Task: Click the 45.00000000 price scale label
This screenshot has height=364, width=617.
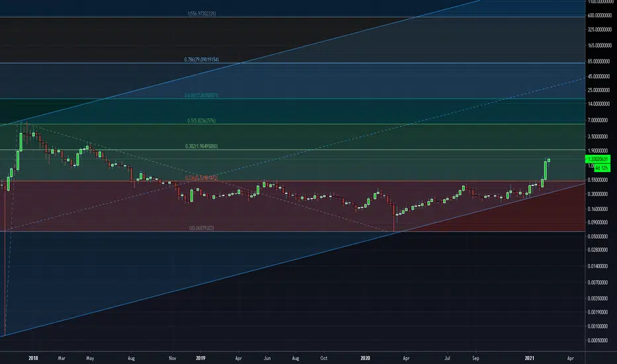Action: pos(598,76)
